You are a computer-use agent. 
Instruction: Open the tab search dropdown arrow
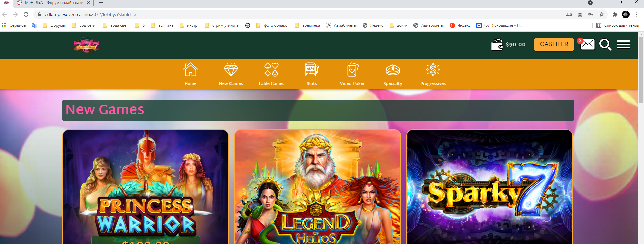(590, 3)
